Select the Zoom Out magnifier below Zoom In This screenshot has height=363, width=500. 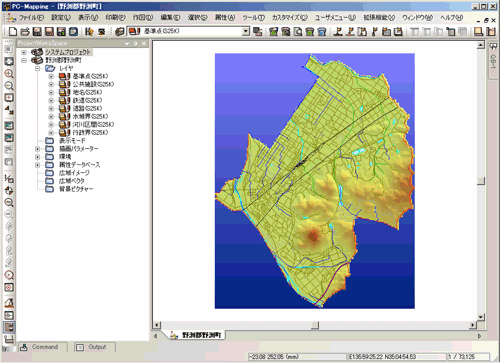point(9,86)
